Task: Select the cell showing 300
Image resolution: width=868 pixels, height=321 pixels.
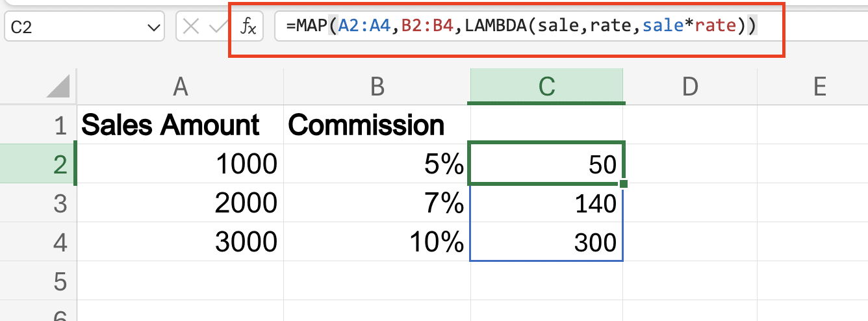Action: click(x=546, y=242)
